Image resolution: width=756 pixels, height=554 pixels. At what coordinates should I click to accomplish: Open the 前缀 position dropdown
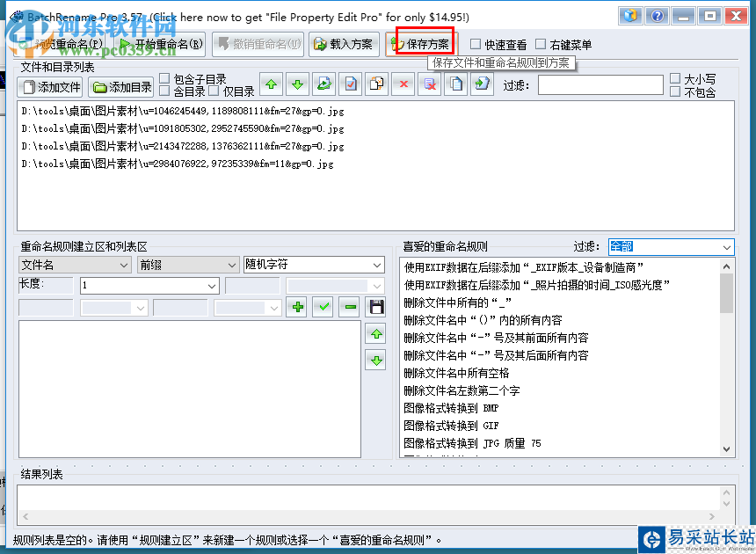[188, 265]
